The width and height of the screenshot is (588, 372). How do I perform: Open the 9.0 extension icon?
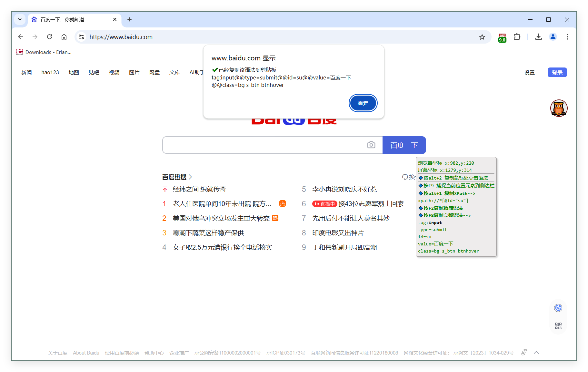coord(502,37)
